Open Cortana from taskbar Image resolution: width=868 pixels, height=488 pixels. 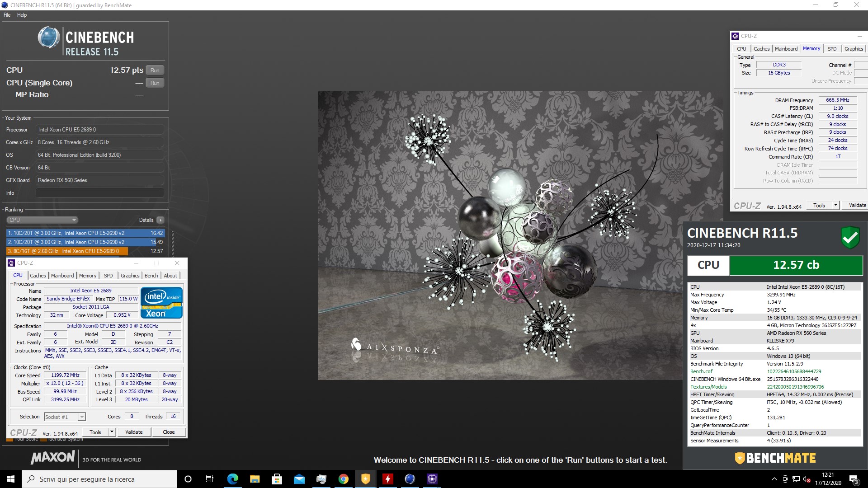click(188, 479)
